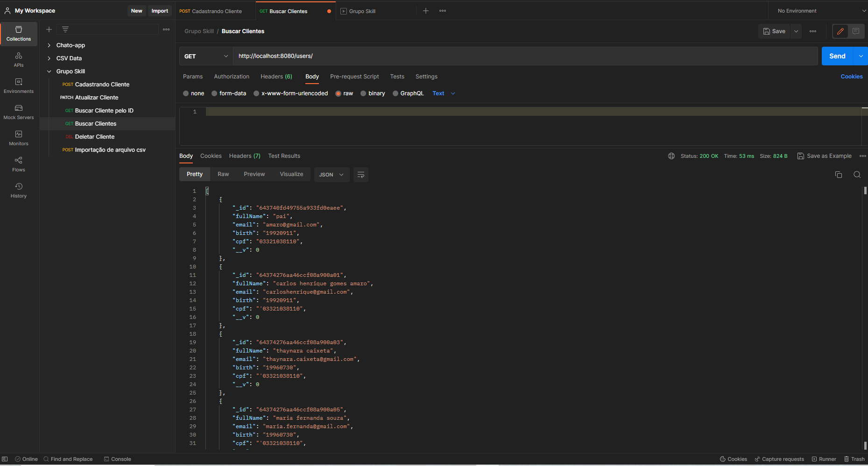Select the raw body type radio

point(339,93)
